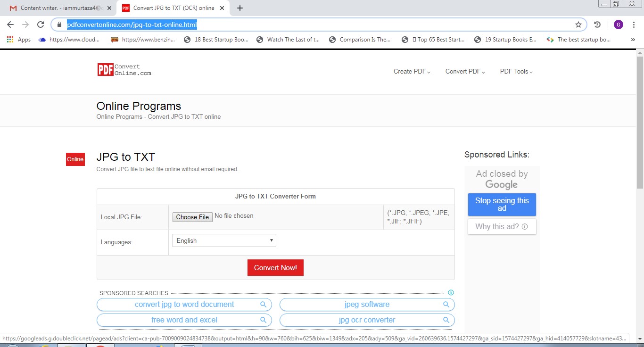Bookmark this page with the star icon
Screen dimensions: 644x347
pyautogui.click(x=578, y=25)
